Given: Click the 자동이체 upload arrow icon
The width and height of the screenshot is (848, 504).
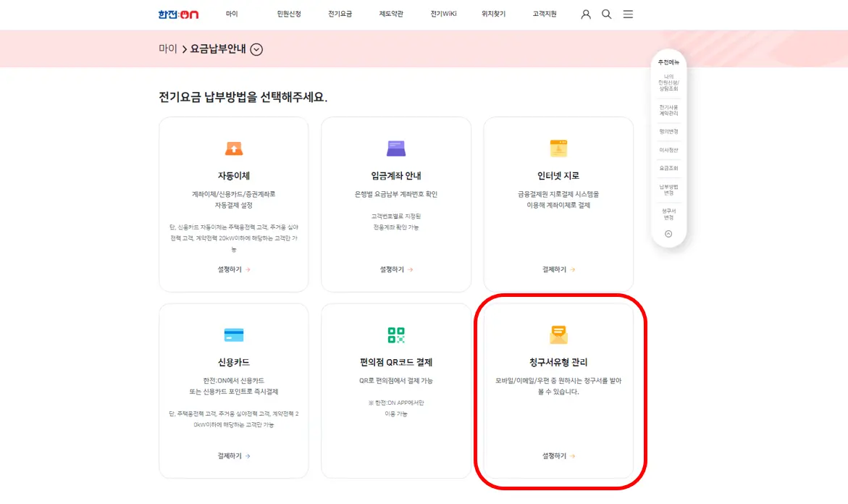Looking at the screenshot, I should coord(233,148).
